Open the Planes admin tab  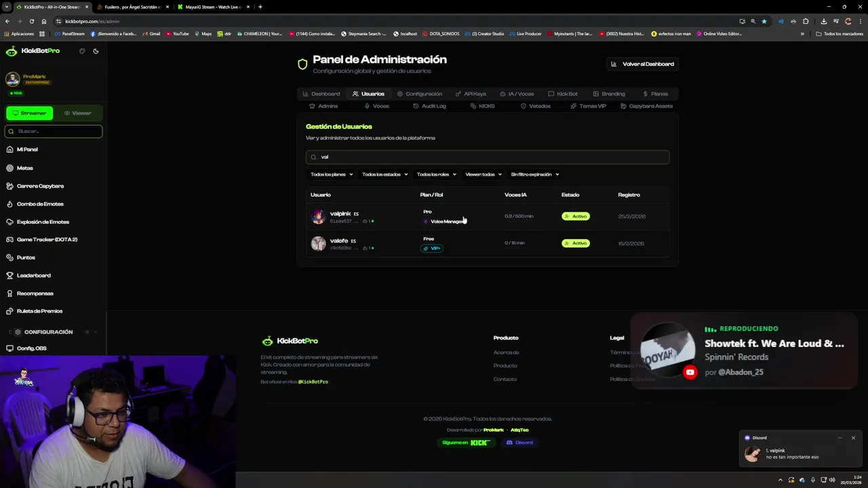click(655, 94)
